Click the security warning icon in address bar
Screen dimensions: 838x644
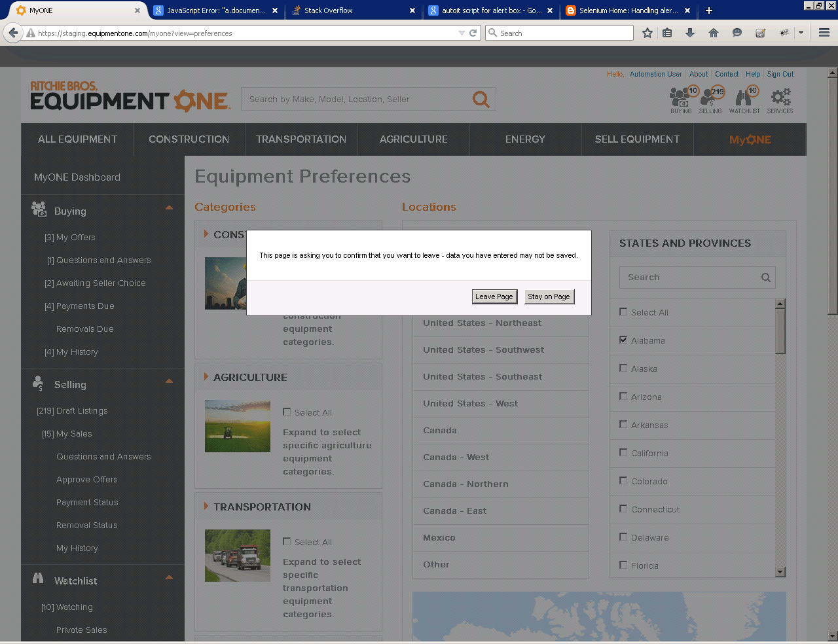click(30, 33)
